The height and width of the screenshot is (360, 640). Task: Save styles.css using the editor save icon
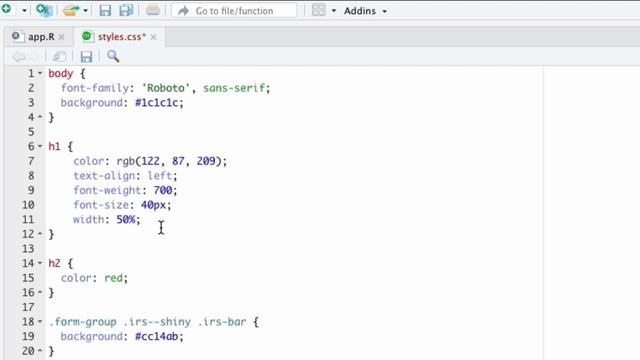pyautogui.click(x=86, y=57)
